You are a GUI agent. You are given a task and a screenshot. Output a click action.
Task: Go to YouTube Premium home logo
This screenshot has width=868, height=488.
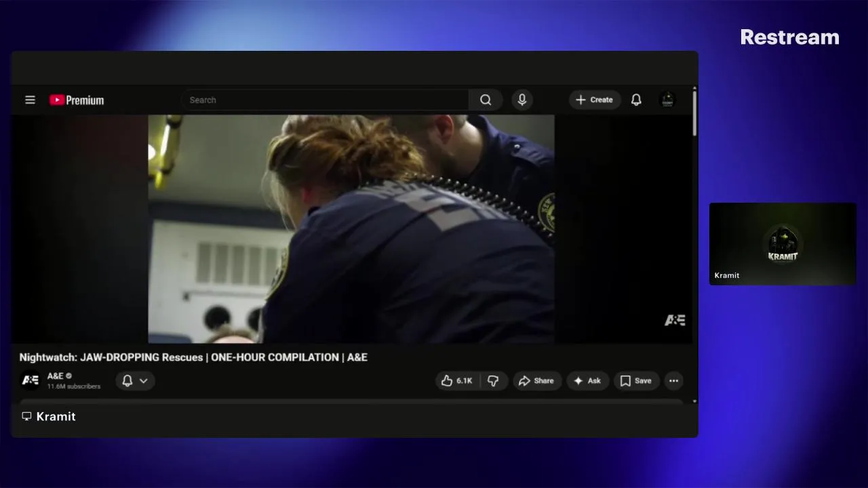[77, 100]
